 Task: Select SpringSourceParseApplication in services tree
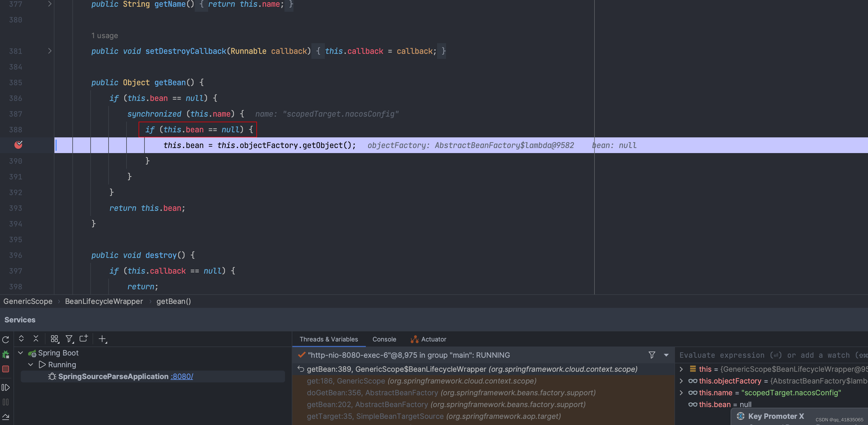(x=153, y=377)
